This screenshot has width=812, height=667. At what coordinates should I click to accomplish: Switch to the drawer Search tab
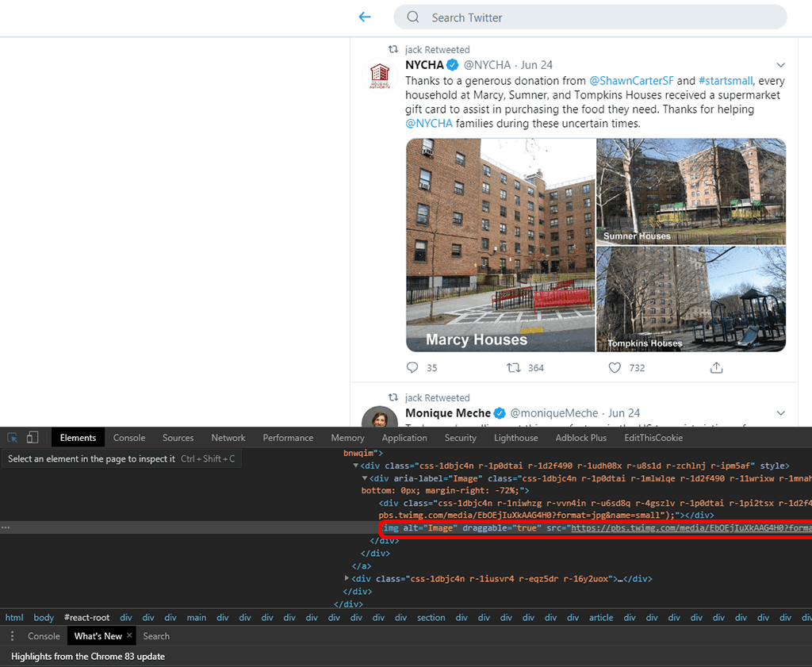tap(156, 636)
